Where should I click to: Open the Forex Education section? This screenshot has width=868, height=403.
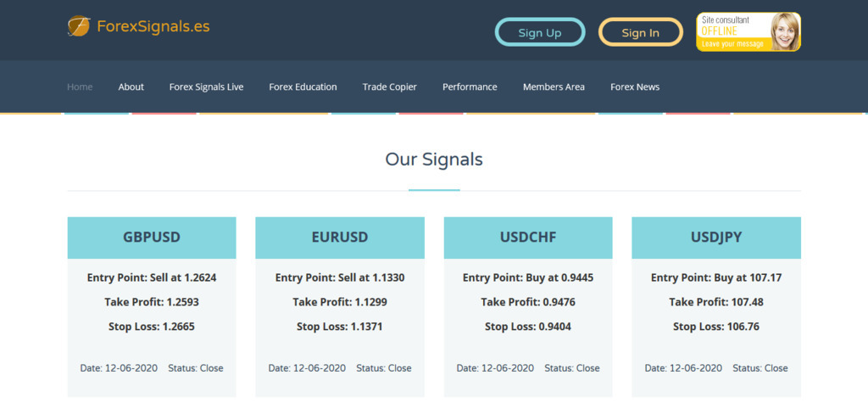click(x=303, y=87)
